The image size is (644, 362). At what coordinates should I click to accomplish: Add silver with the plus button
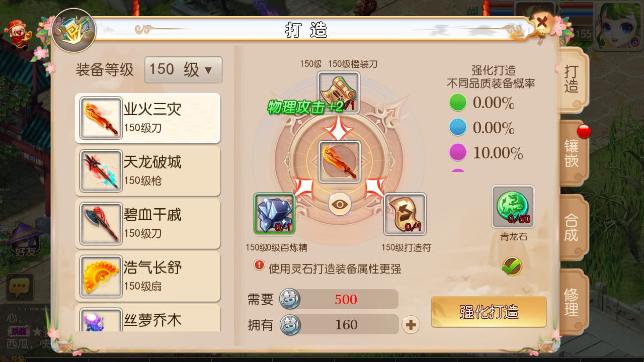click(411, 325)
